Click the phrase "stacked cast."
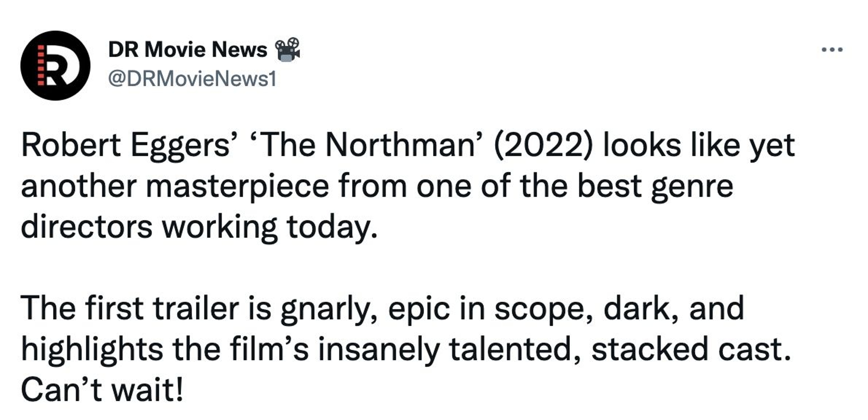This screenshot has width=868, height=420. pyautogui.click(x=691, y=349)
